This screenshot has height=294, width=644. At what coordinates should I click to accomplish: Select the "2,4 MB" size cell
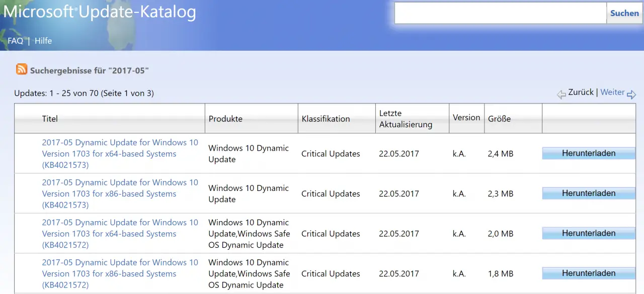coord(501,154)
